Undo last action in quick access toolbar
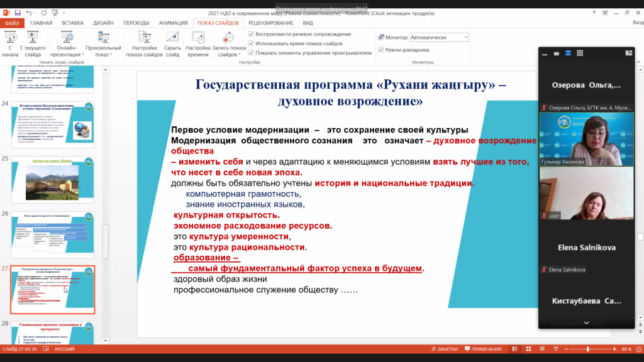Image resolution: width=644 pixels, height=362 pixels. (x=29, y=13)
